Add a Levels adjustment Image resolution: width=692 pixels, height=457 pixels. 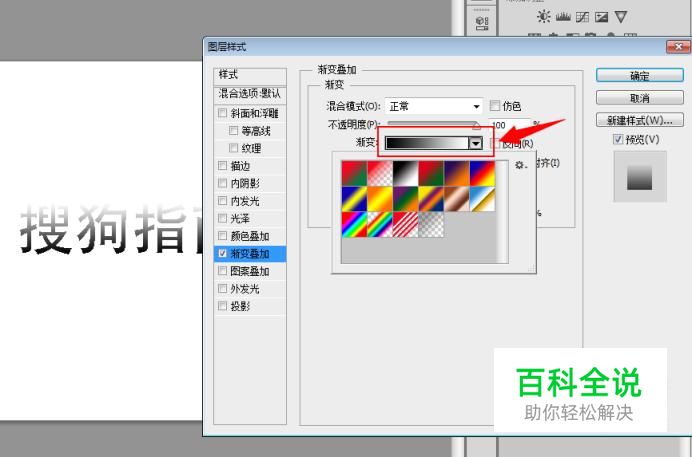[x=563, y=17]
